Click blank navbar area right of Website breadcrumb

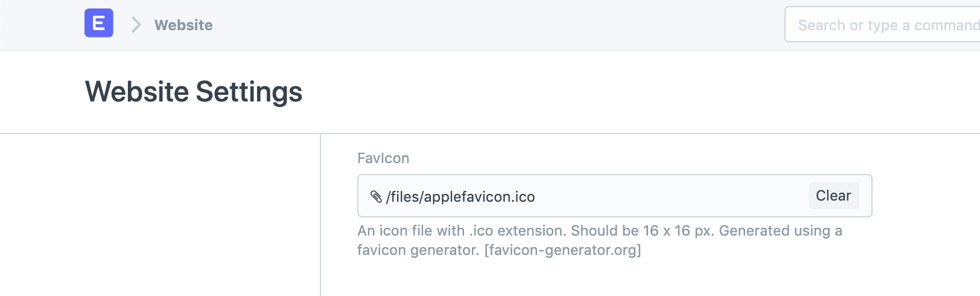(x=483, y=25)
